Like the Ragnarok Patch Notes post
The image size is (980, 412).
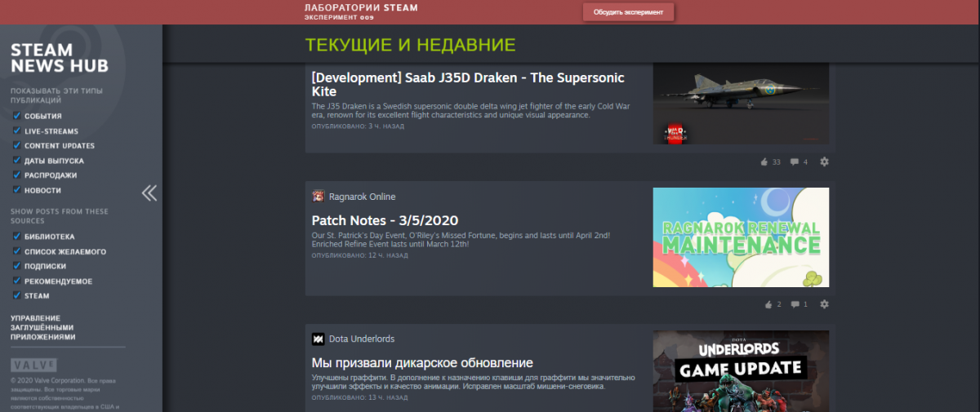click(x=773, y=304)
